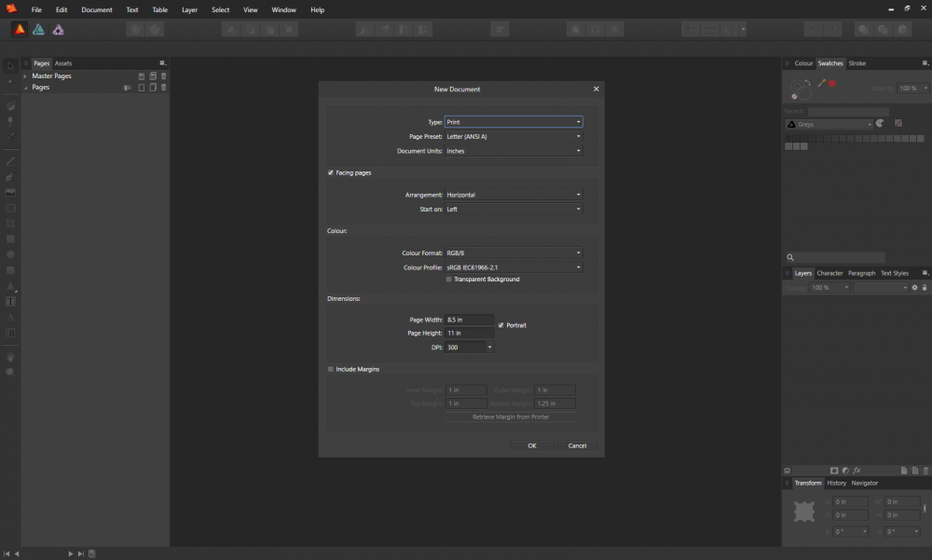Uncheck the Facing pages checkbox
The width and height of the screenshot is (932, 560).
331,172
